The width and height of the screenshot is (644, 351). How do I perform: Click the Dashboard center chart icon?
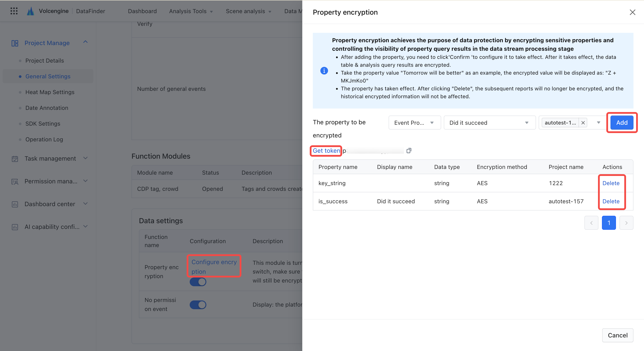(15, 204)
